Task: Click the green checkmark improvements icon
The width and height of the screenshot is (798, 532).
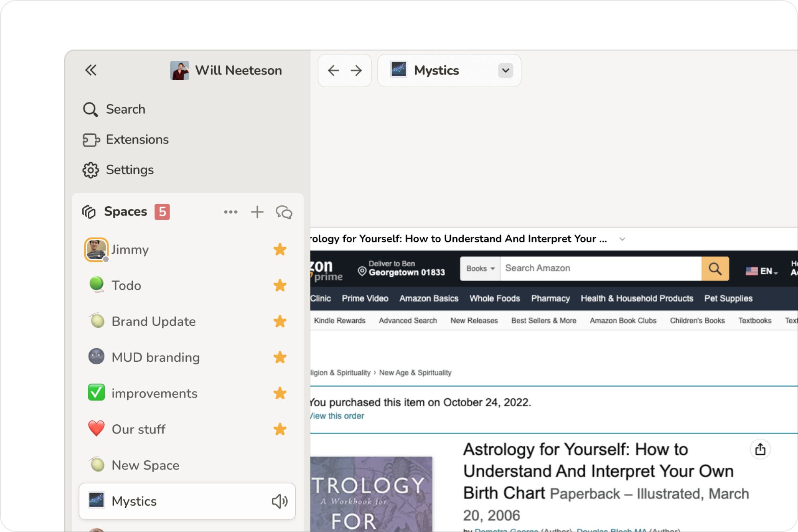Action: click(96, 392)
